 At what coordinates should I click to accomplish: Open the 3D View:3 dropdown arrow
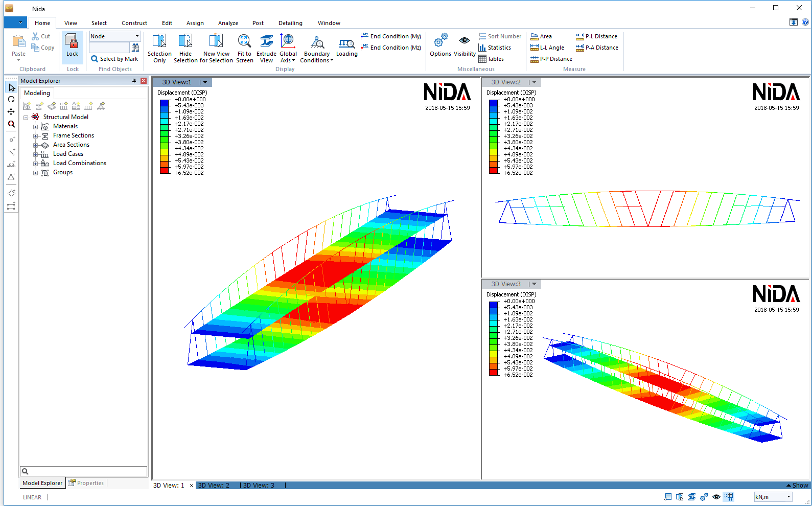pos(534,284)
